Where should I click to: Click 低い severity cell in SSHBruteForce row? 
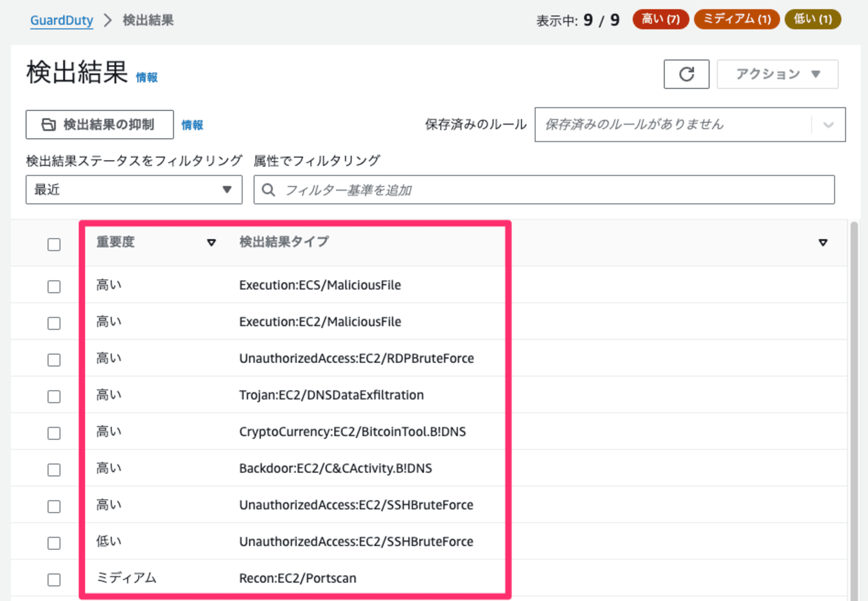109,542
